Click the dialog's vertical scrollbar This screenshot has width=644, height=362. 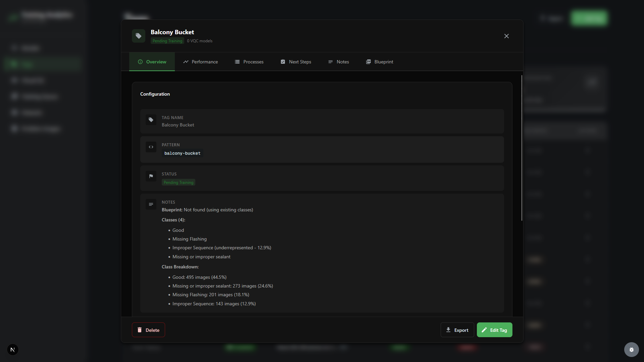[x=522, y=148]
